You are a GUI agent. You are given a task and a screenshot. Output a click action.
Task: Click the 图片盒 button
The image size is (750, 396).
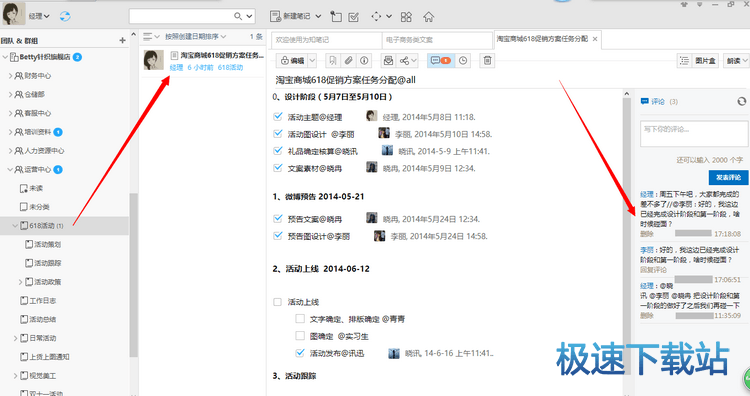click(x=705, y=61)
